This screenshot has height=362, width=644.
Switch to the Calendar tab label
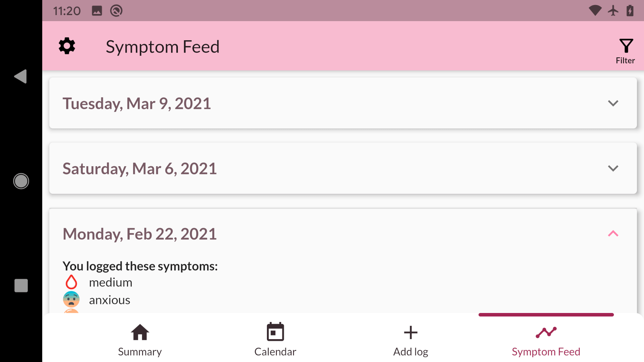275,352
